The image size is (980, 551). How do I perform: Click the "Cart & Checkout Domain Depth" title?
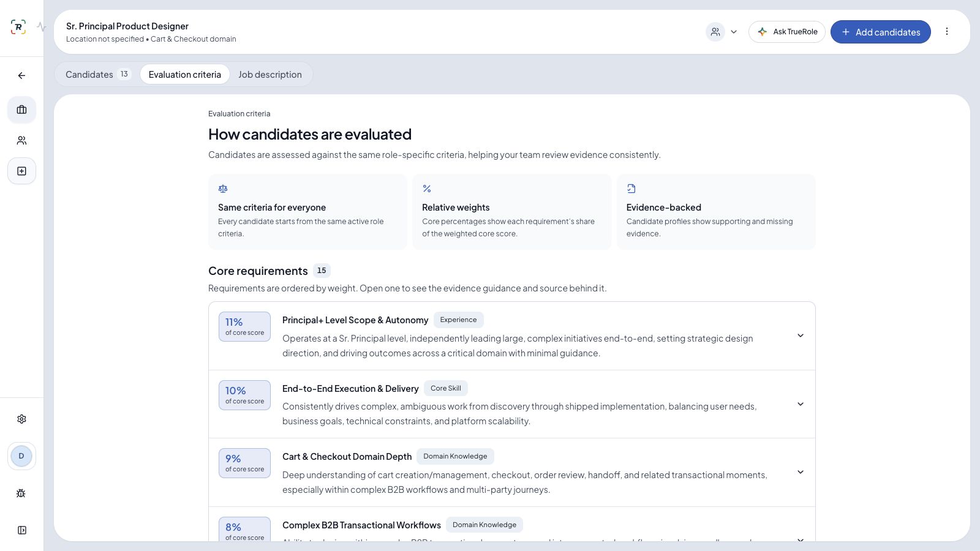point(347,457)
